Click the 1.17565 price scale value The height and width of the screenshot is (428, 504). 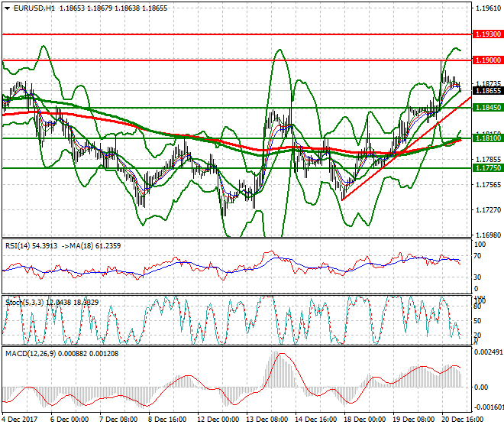(488, 185)
